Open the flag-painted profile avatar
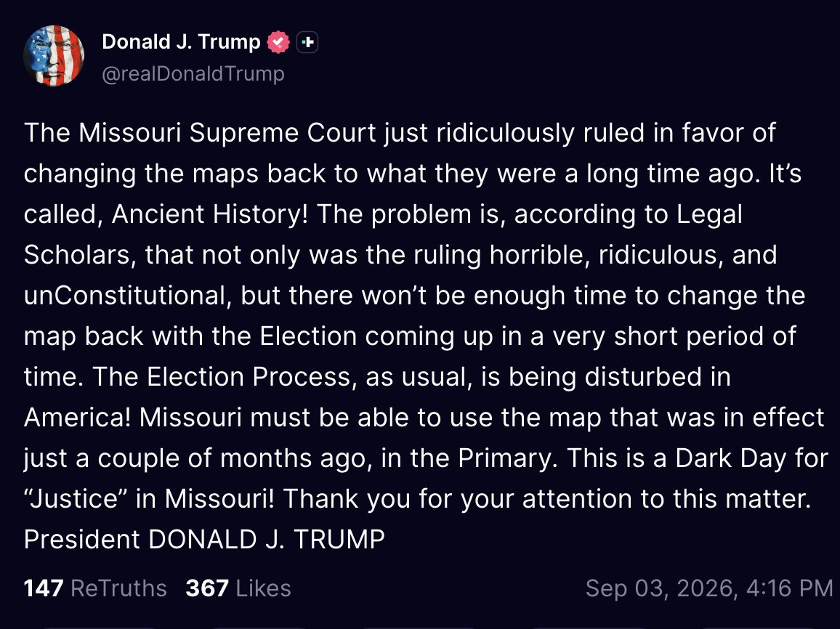The width and height of the screenshot is (840, 629). [x=54, y=56]
